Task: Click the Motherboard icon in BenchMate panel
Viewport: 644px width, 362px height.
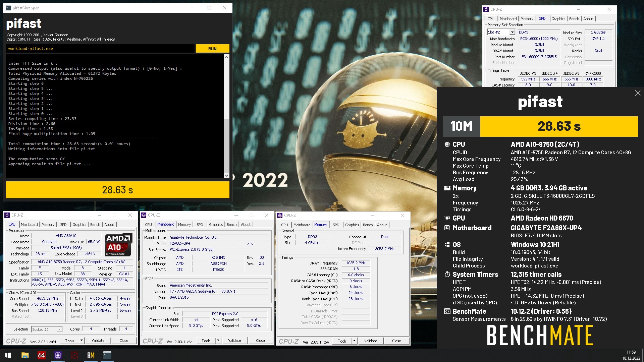Action: pyautogui.click(x=447, y=228)
